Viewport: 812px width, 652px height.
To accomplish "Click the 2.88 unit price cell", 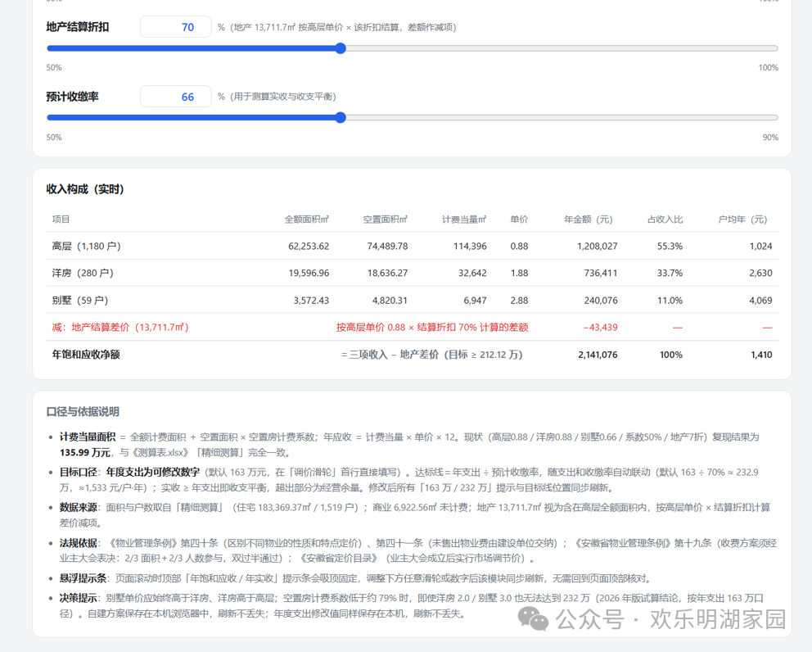I will tap(520, 301).
